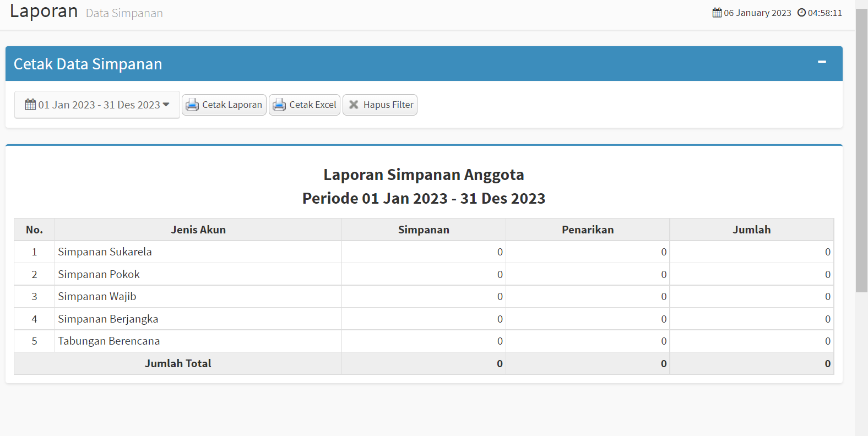Select the 01 Jan 2023 - 31 Des 2023 range text
The width and height of the screenshot is (868, 436).
click(99, 105)
